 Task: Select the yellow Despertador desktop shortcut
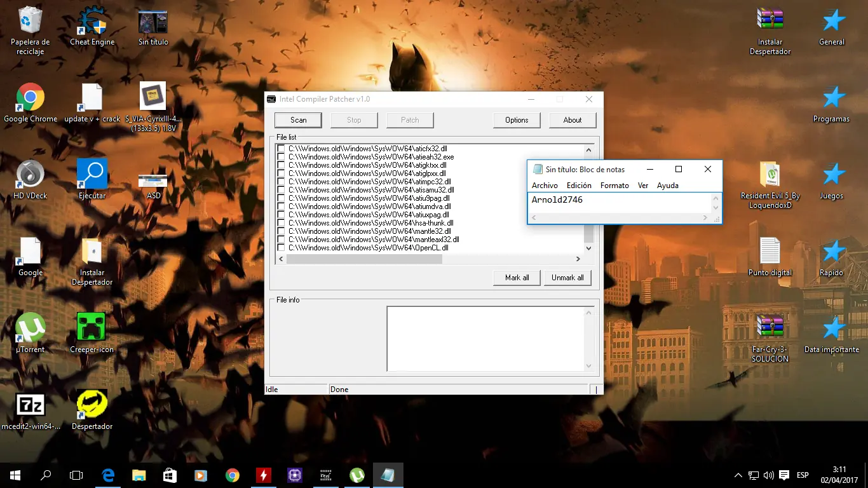92,411
